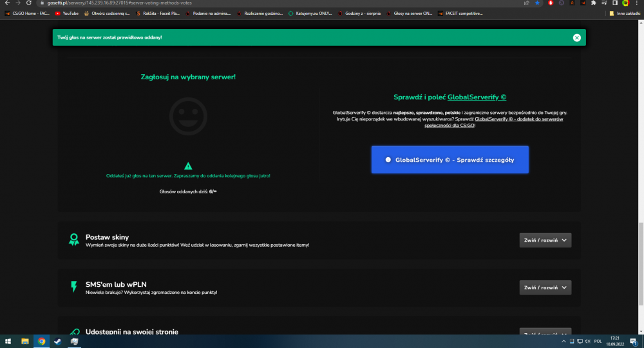Open the Otwórz codzienną bookmark
644x348 pixels.
click(x=107, y=14)
